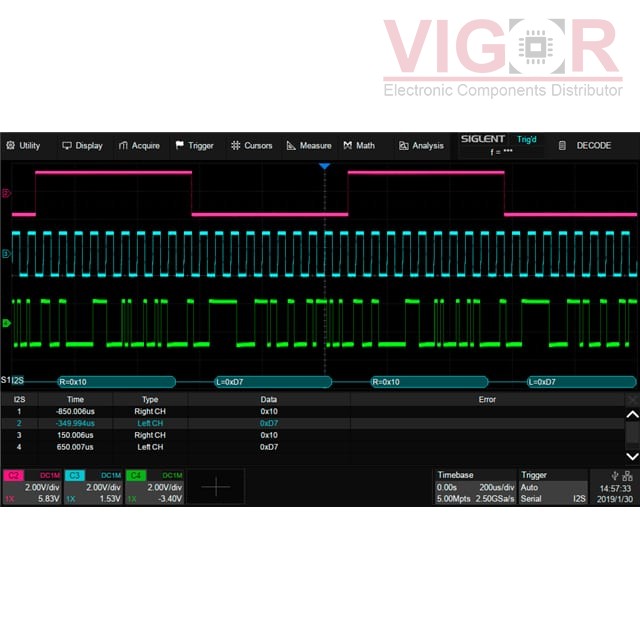This screenshot has height=640, width=640.
Task: Click the Acquire waveform icon
Action: [123, 146]
